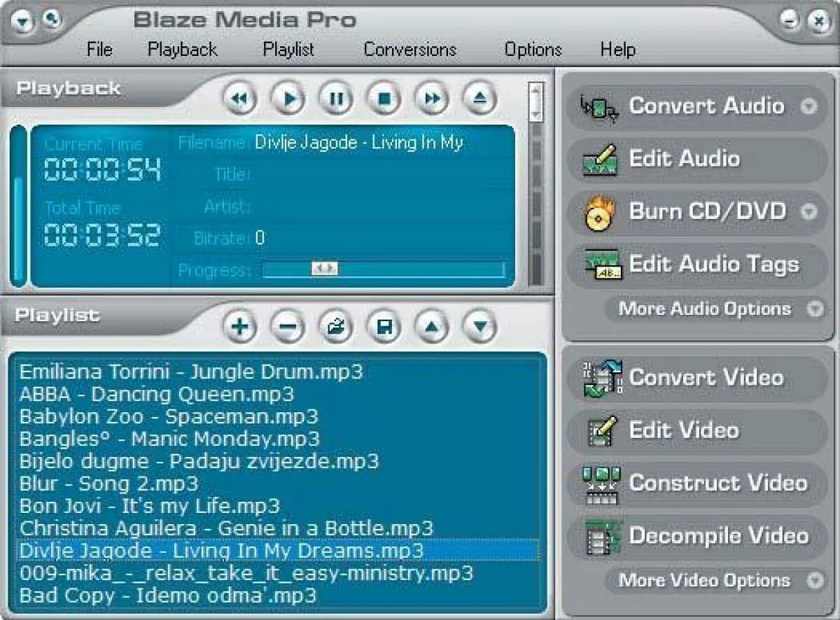Pause the current track
The height and width of the screenshot is (620, 840).
pos(336,99)
